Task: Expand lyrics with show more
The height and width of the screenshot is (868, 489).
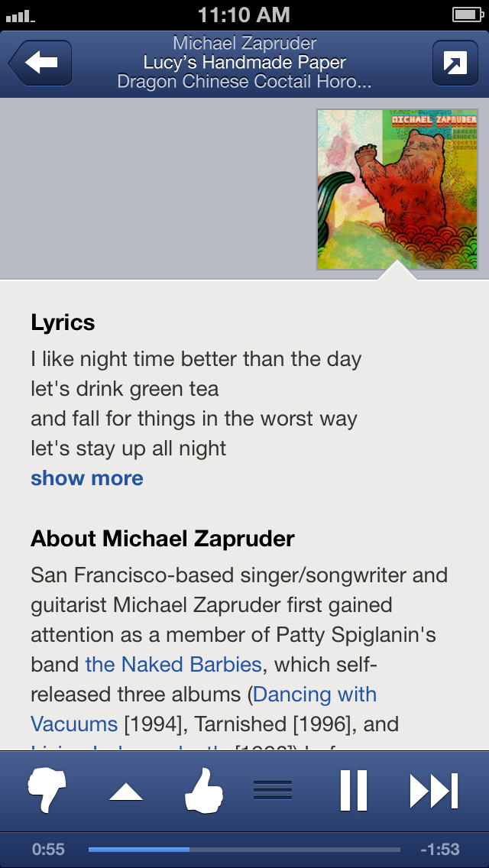Action: pos(87,478)
